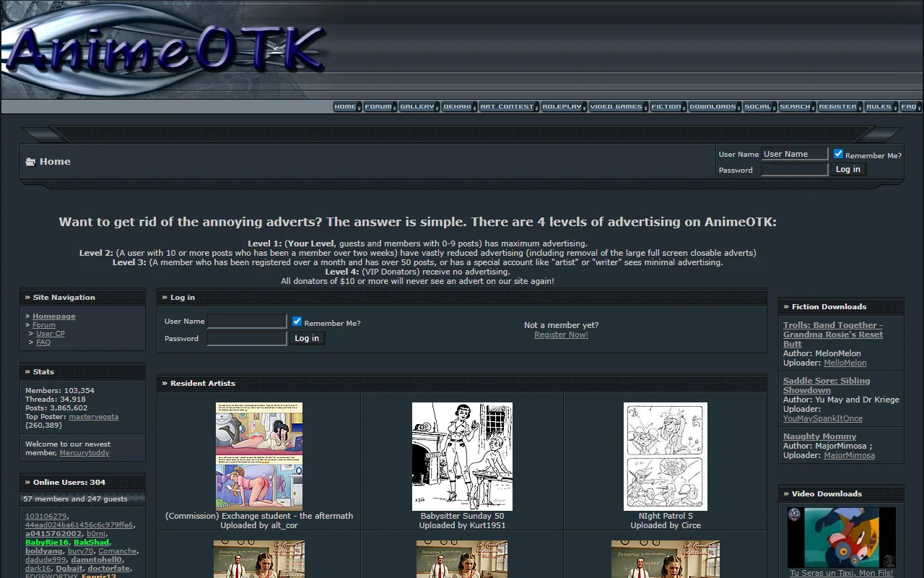Open the ART CONTEST navigation tab
The height and width of the screenshot is (578, 924).
[x=507, y=105]
